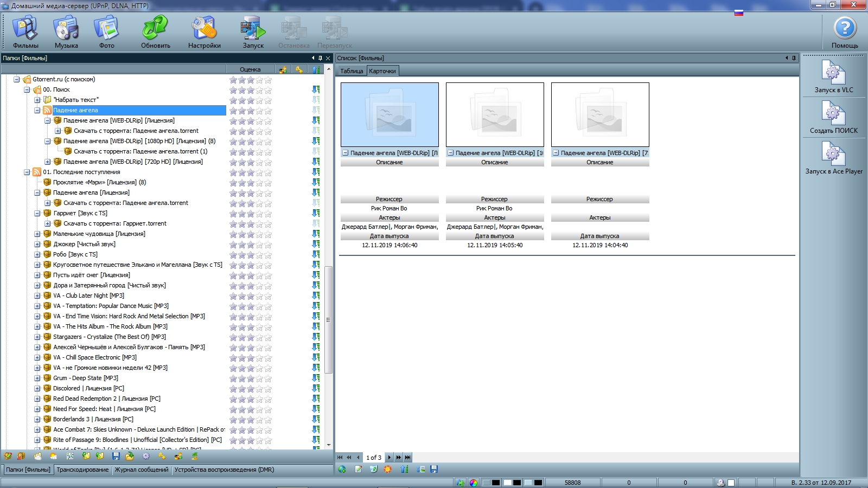The image size is (868, 488).
Task: Set the fourth rating star for the Джокер row
Action: pos(259,245)
